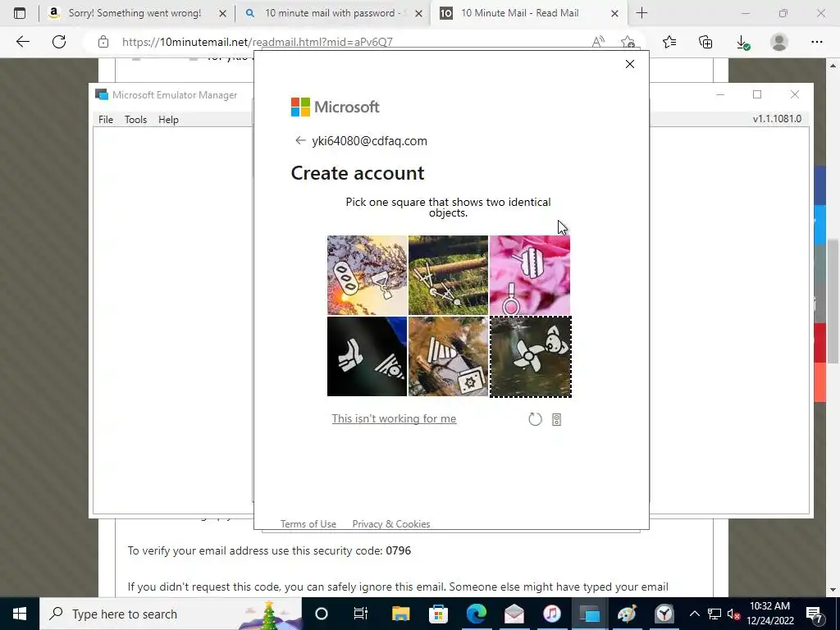This screenshot has height=630, width=840.
Task: Open the tab actions menu icon
Action: coord(20,13)
